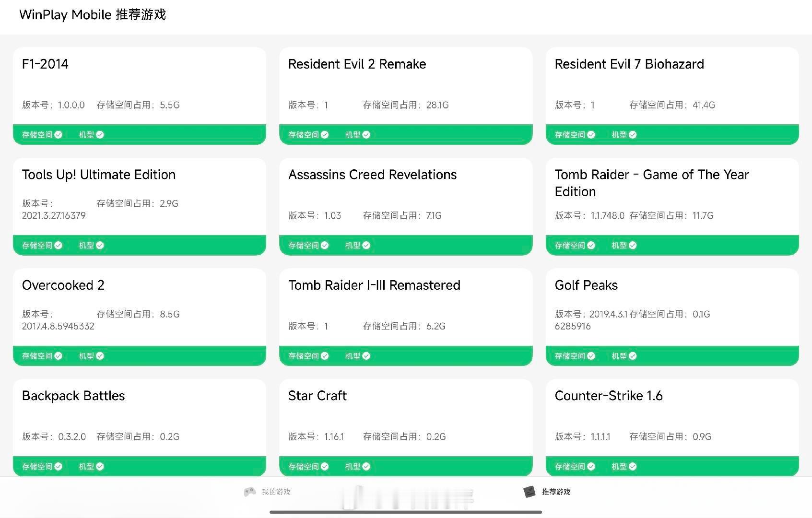Tap the gamepad icon for 我的游戏

pos(249,492)
